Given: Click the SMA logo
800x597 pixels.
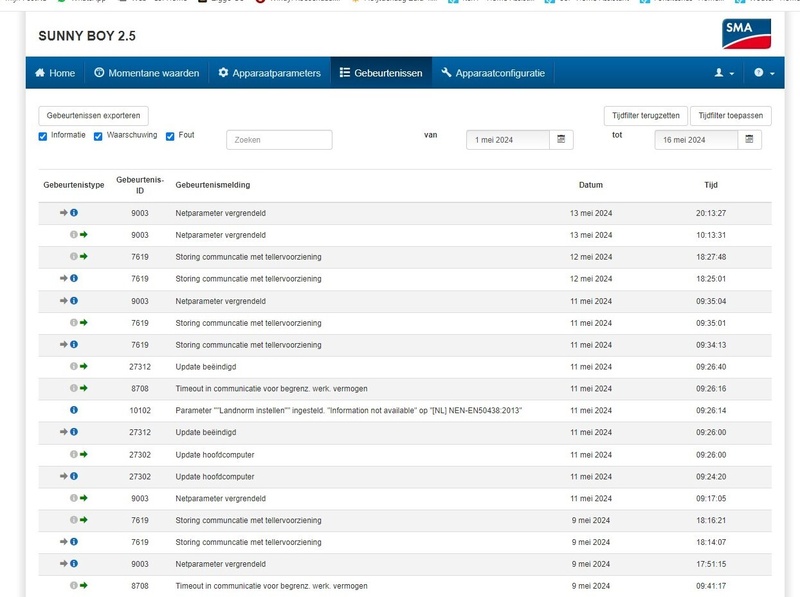Looking at the screenshot, I should tap(746, 34).
